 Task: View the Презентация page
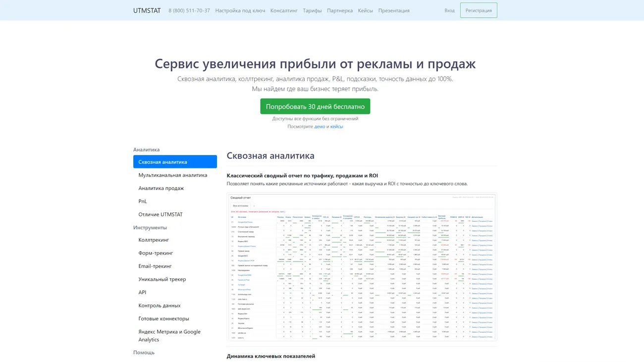click(394, 10)
